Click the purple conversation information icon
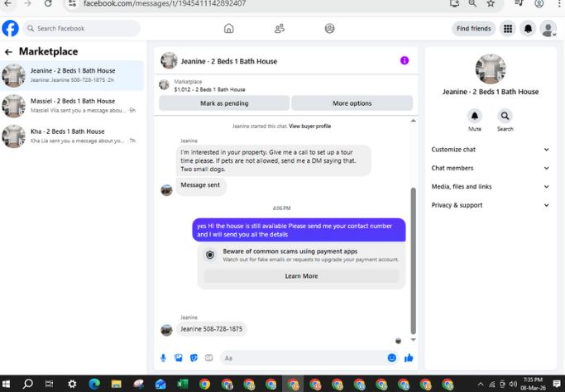 point(405,60)
